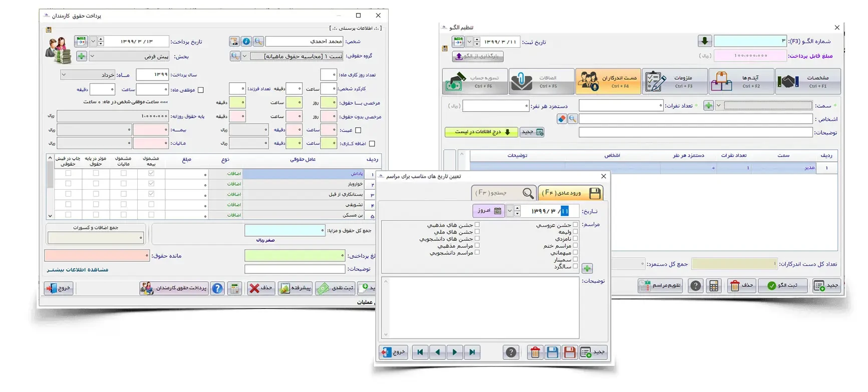Viewport: 868px width, 392px height.
Task: Open the جستجو (F3) tab
Action: 503,193
